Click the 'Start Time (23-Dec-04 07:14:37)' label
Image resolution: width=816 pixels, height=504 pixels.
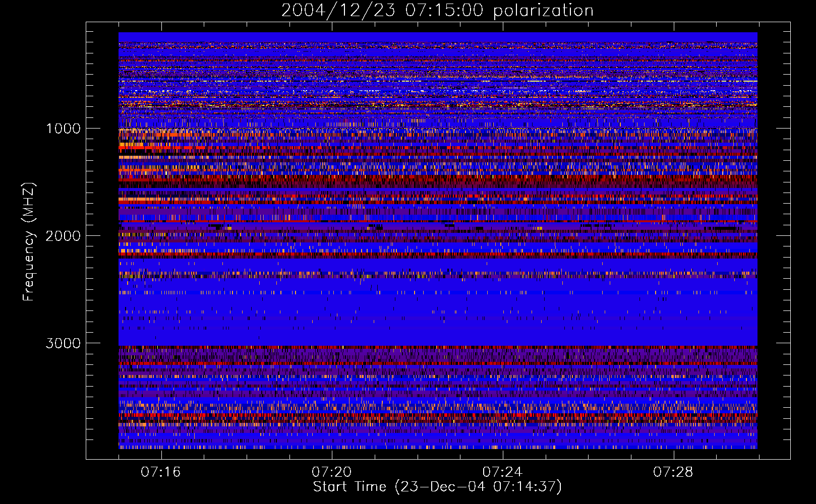pos(437,487)
